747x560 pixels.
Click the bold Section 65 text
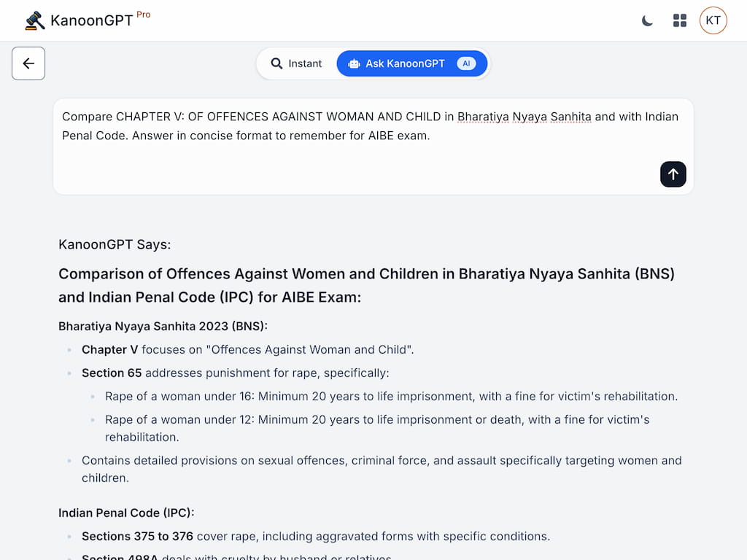[x=112, y=373]
